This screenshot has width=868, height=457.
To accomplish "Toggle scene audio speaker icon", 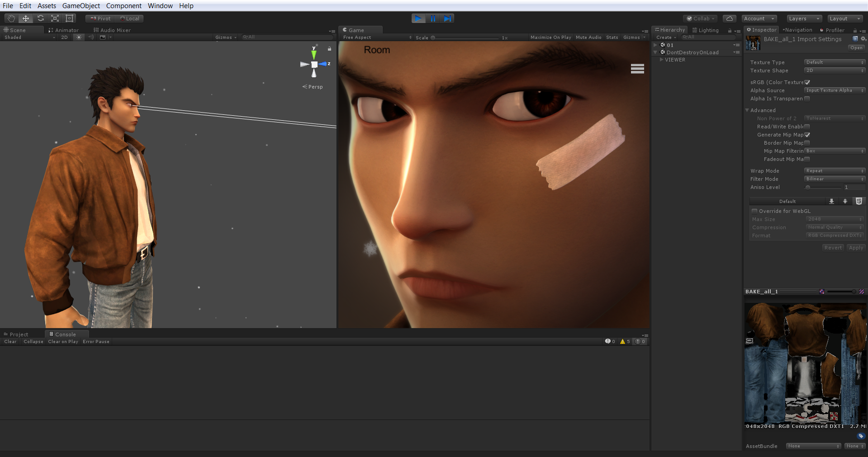I will 91,38.
